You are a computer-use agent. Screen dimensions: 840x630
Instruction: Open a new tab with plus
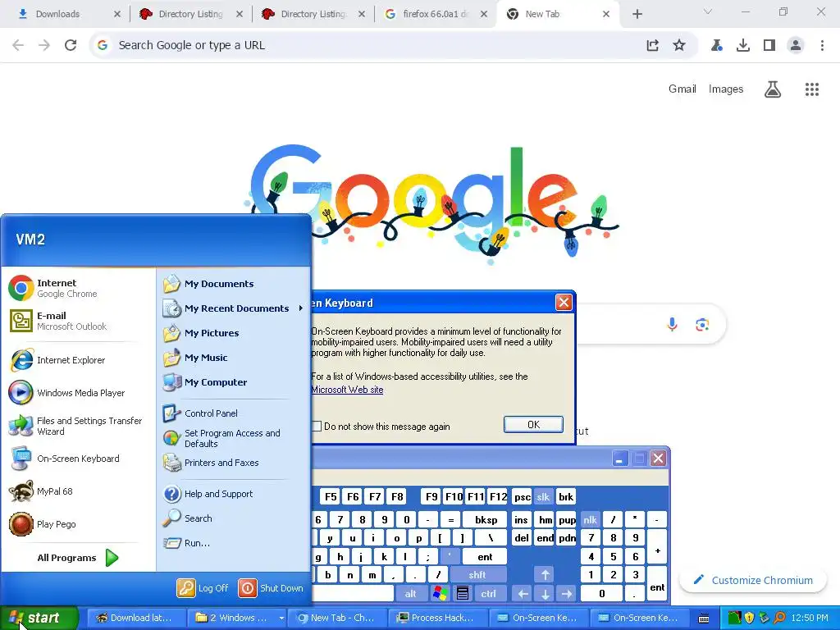tap(637, 14)
